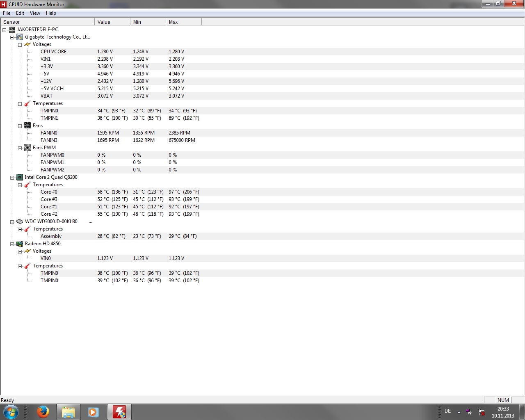Click the Voltages icon under Radeon HD 4850
This screenshot has height=420, width=525.
click(27, 251)
